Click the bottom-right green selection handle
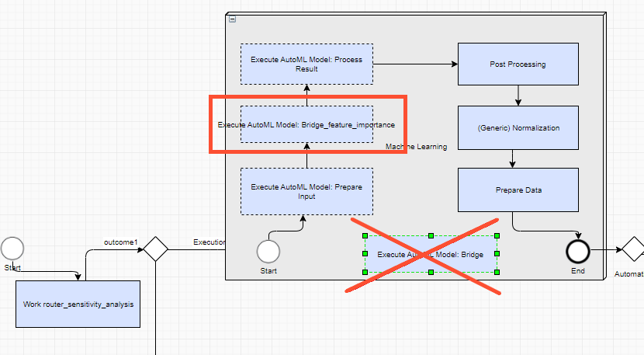This screenshot has width=644, height=355. click(497, 273)
